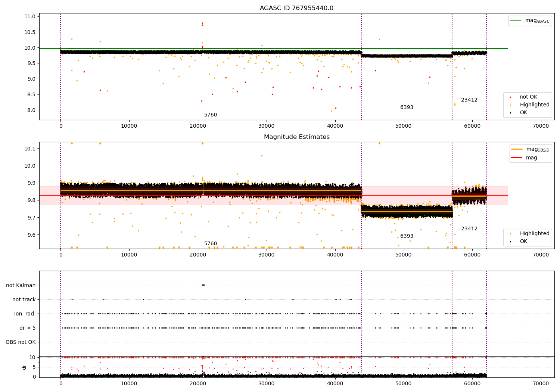Screen dimensions: 560x392
Task: Click the '5' tick on the dr axis
Action: pos(34,367)
